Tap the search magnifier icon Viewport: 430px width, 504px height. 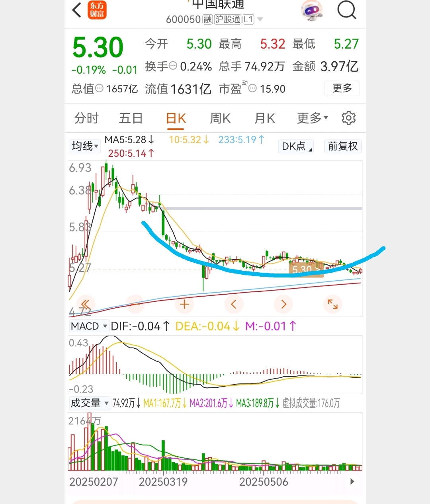click(347, 10)
